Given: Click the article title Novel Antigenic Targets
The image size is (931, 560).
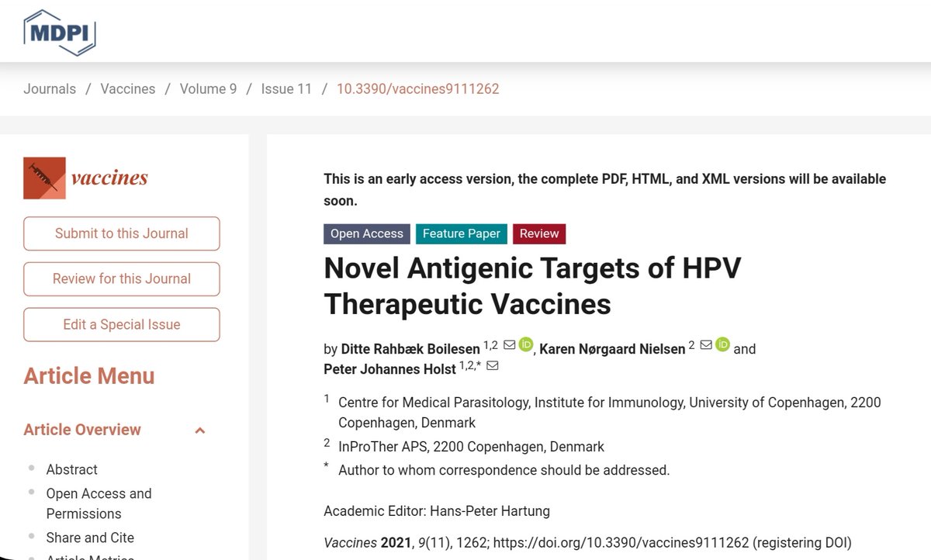Looking at the screenshot, I should coord(532,285).
